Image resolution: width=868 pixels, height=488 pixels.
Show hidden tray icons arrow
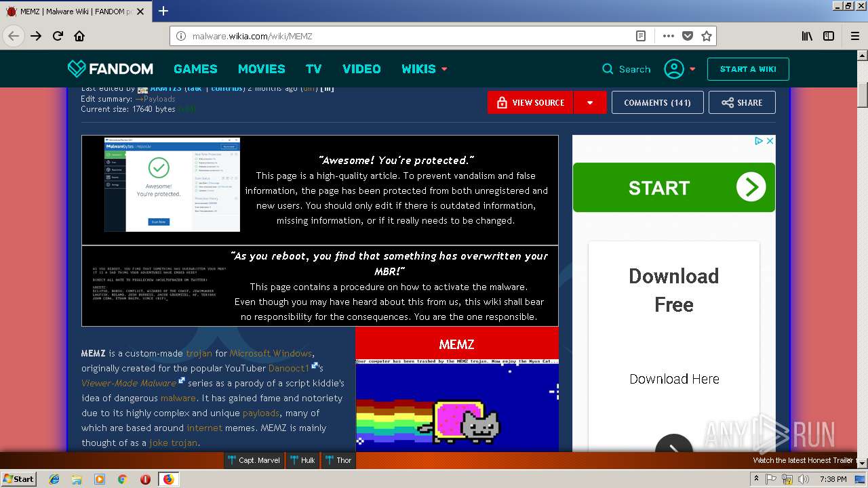(x=756, y=479)
